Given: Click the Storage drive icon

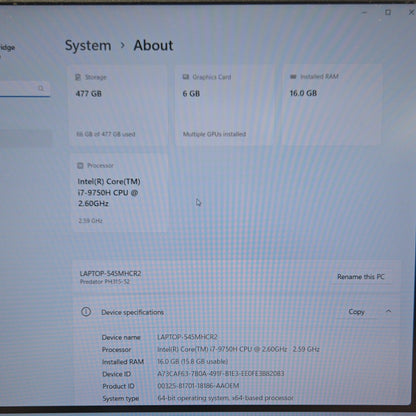Looking at the screenshot, I should tap(78, 77).
